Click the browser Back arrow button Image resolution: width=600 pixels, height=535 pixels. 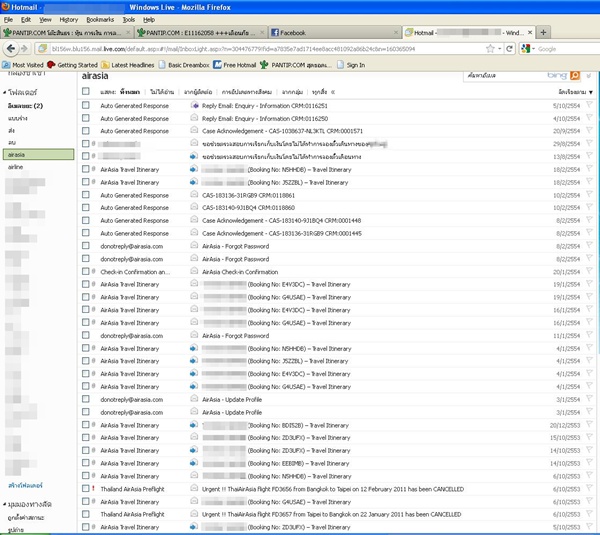pos(11,49)
